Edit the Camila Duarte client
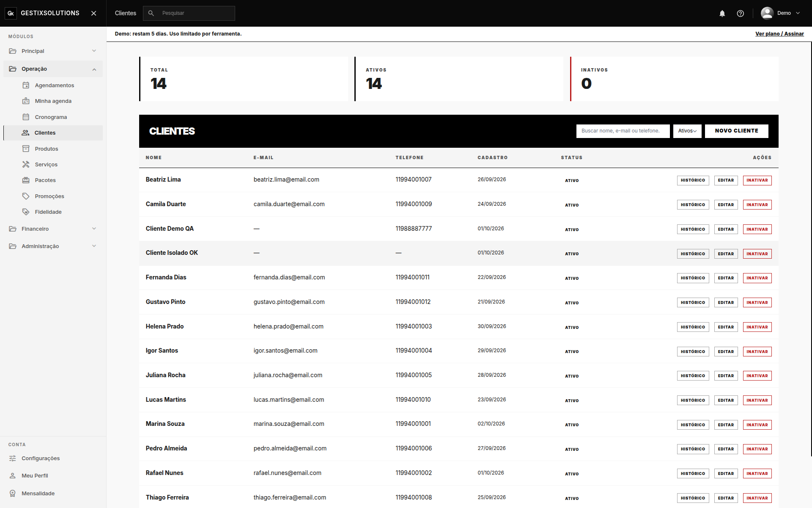 pos(726,205)
